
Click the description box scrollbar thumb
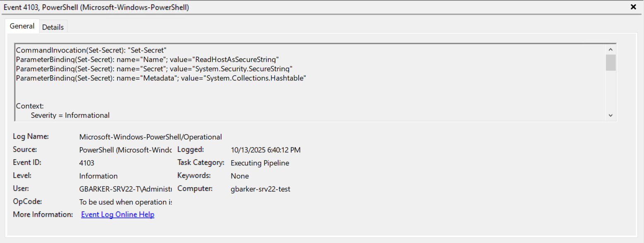[611, 63]
